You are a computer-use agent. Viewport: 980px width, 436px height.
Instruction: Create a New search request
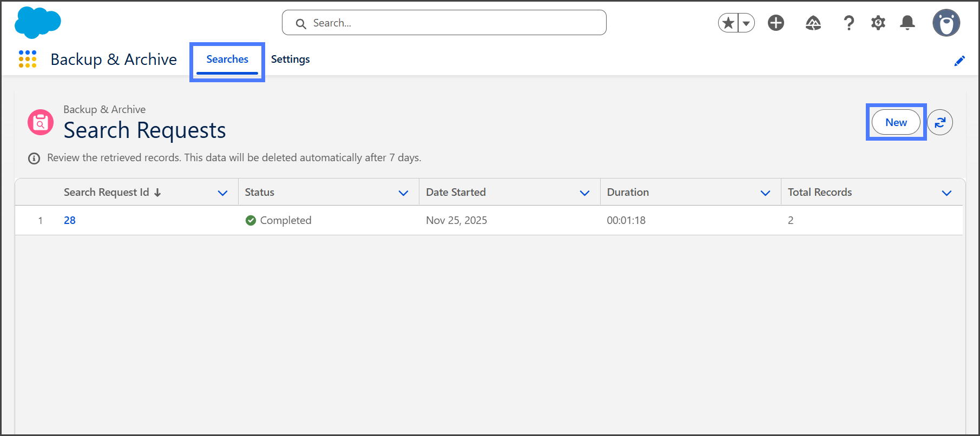896,122
